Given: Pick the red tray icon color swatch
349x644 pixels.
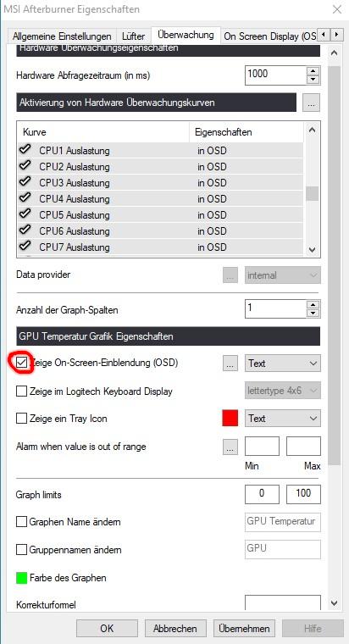Looking at the screenshot, I should [230, 419].
